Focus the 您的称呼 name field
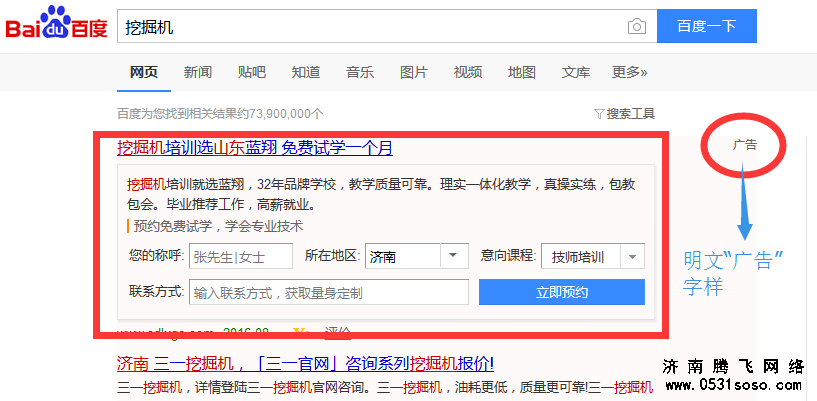The image size is (817, 401). (241, 256)
